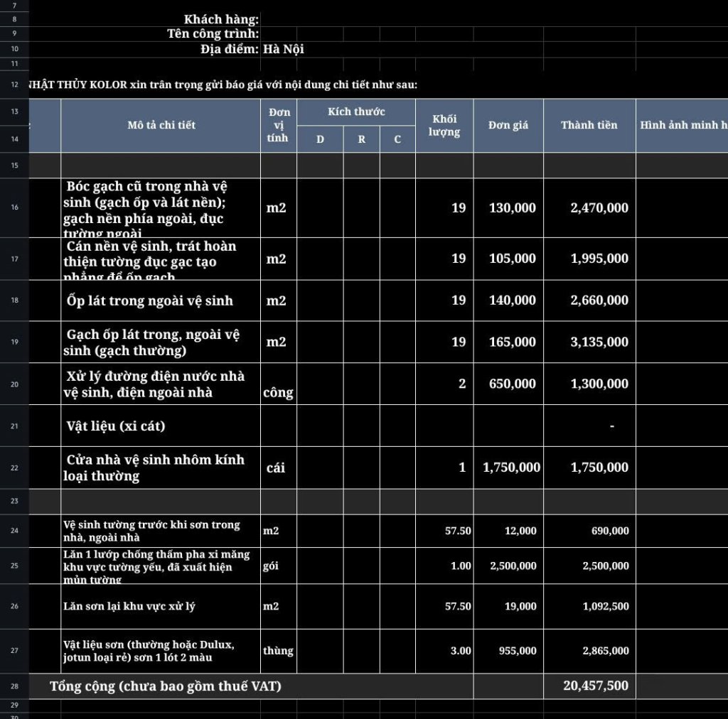This screenshot has height=719, width=728.
Task: Select the unit price 165,000 cell
Action: coord(508,342)
